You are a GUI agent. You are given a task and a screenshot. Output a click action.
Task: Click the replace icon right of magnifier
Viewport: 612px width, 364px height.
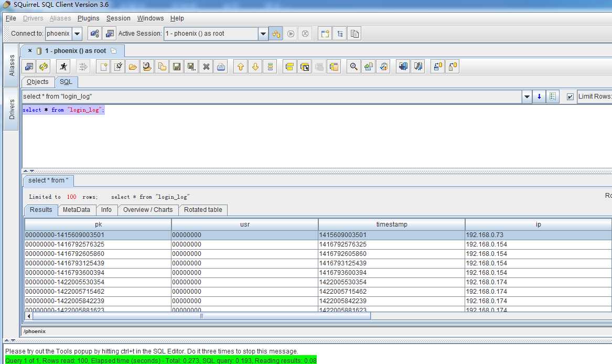(369, 67)
